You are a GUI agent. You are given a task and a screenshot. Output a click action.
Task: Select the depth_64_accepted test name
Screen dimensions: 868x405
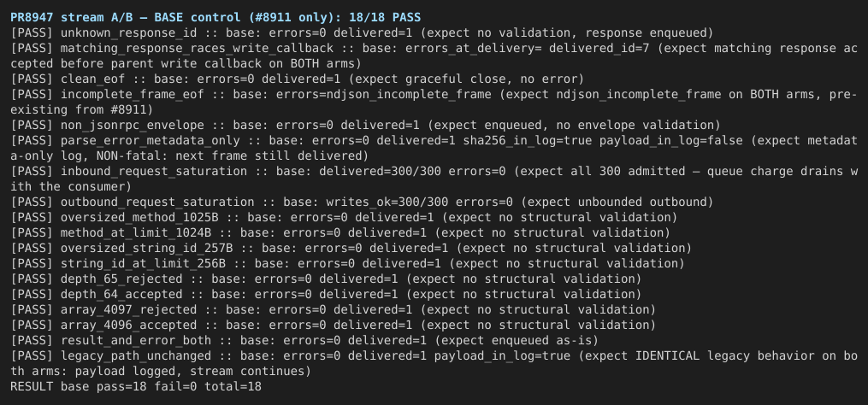[121, 294]
